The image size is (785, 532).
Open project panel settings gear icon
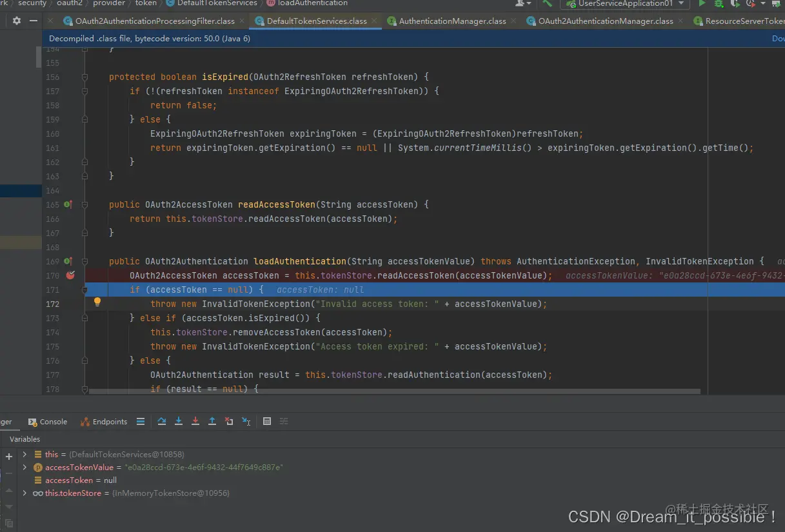(17, 21)
